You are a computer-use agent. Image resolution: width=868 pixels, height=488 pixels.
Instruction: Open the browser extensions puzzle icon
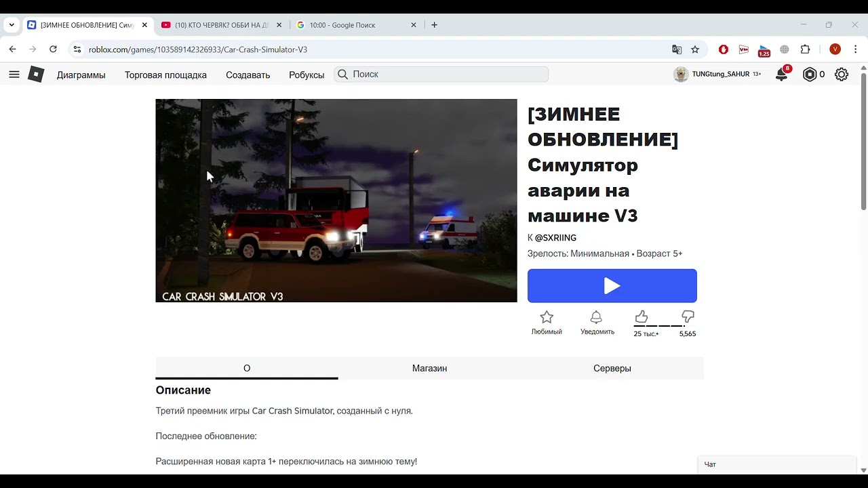pos(806,49)
